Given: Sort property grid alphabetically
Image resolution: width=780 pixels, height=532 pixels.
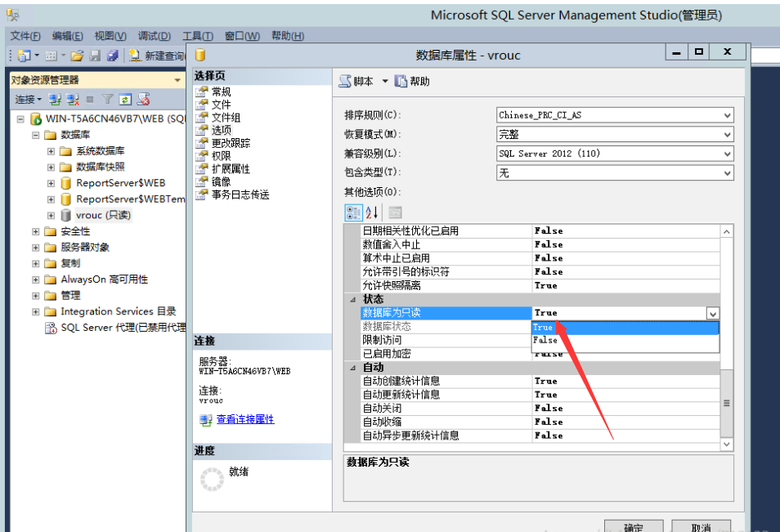Looking at the screenshot, I should [371, 212].
